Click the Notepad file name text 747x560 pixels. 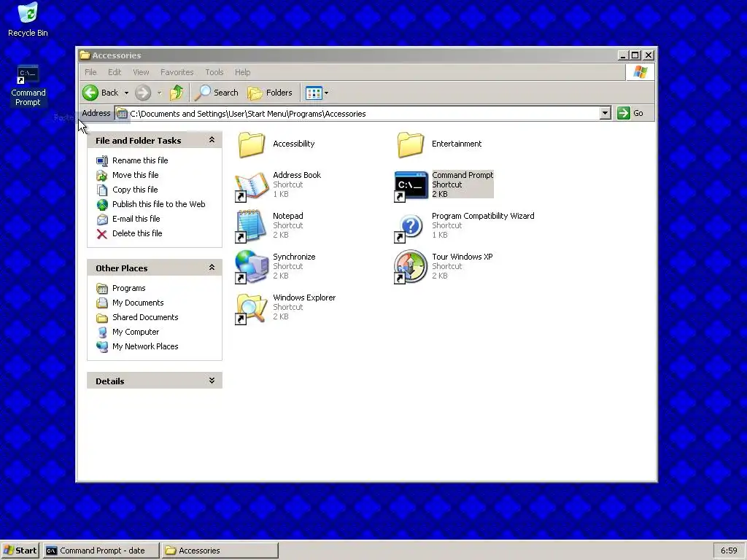point(287,216)
